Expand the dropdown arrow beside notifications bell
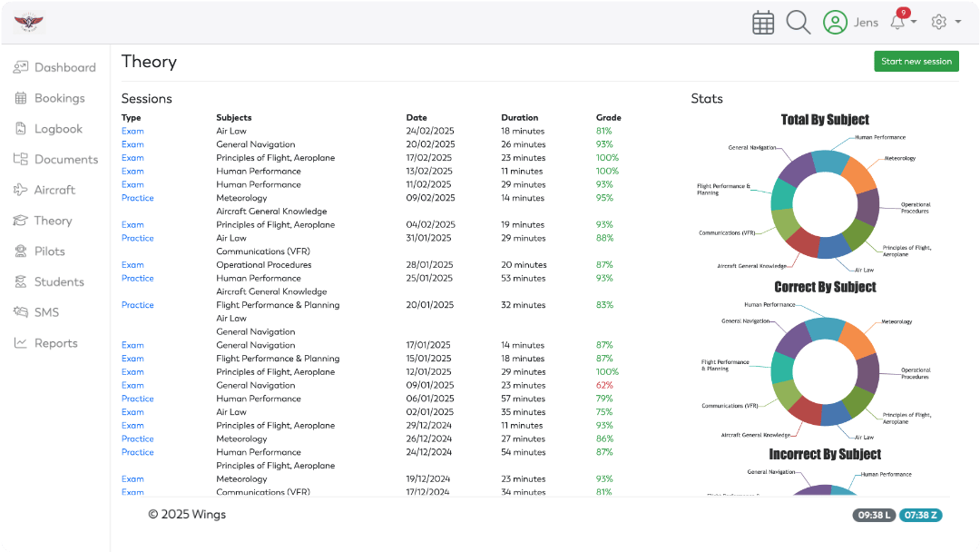Screen dimensions: 980x552 coord(914,22)
